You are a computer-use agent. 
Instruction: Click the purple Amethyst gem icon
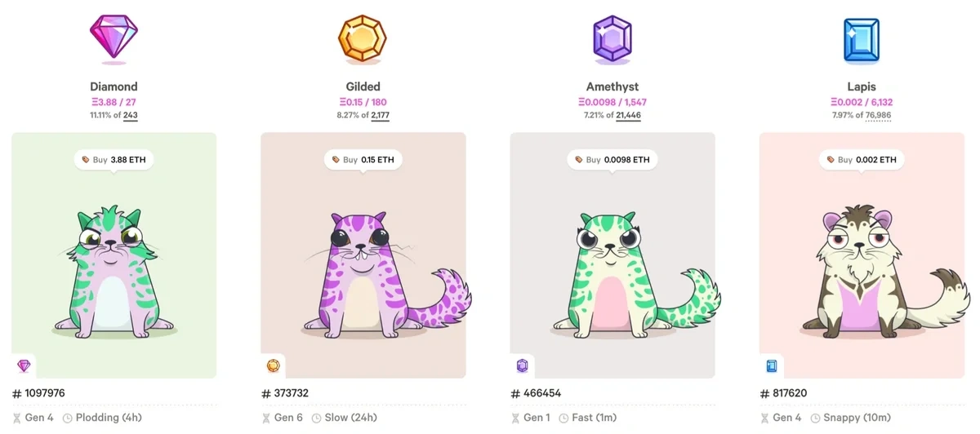[612, 39]
